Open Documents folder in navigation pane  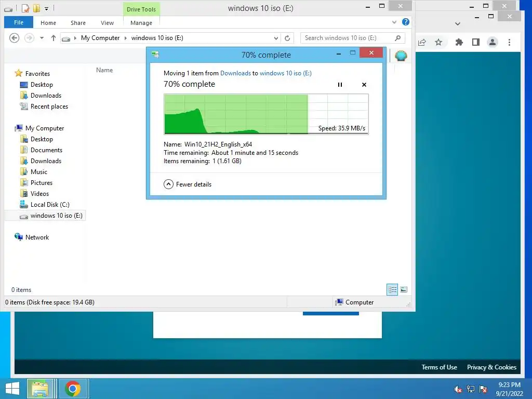click(42, 150)
